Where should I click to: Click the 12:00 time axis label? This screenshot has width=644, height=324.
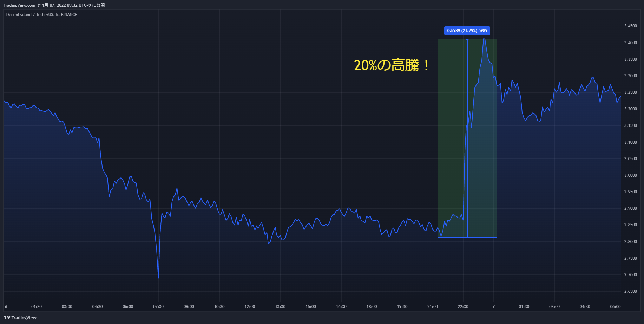pyautogui.click(x=250, y=307)
